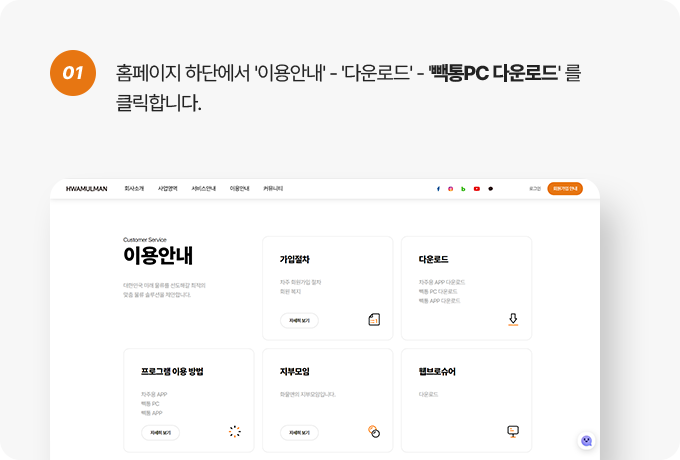This screenshot has height=460, width=680.
Task: Click the download arrow icon in 다운로드 card
Action: [513, 320]
